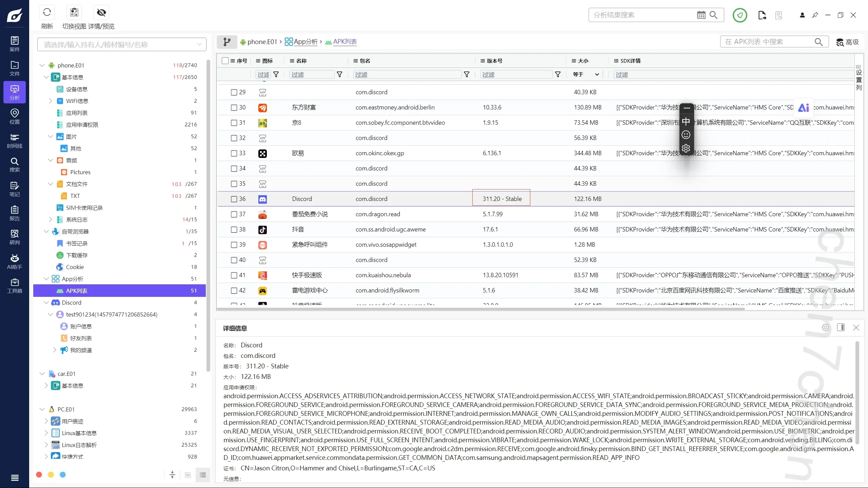Open detail panel settings gear icon
This screenshot has height=488, width=868.
click(x=825, y=327)
